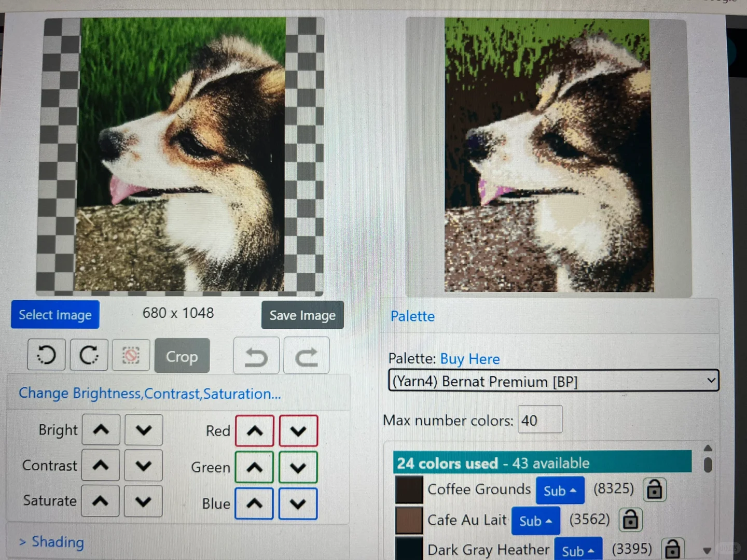
Task: Toggle the lock for Cafe Au Lait color
Action: pyautogui.click(x=630, y=520)
